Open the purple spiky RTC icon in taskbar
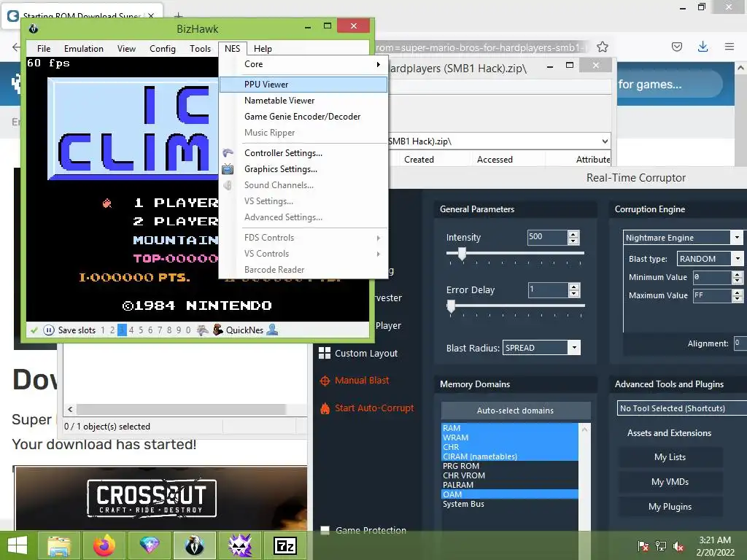Image resolution: width=747 pixels, height=560 pixels. click(239, 545)
